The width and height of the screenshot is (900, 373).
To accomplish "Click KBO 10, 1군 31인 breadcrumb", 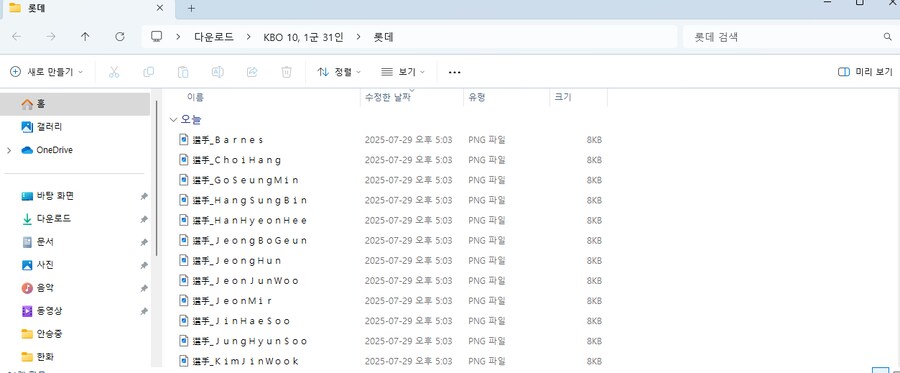I will tap(303, 37).
